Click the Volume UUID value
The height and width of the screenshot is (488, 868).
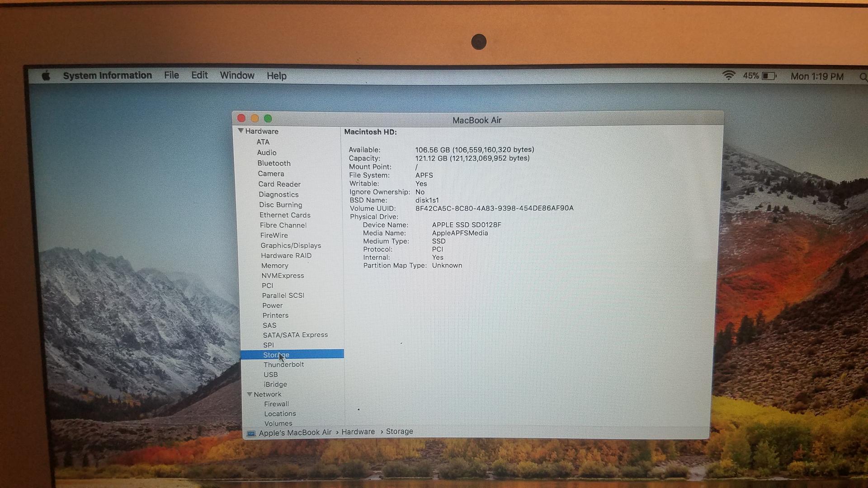point(494,208)
